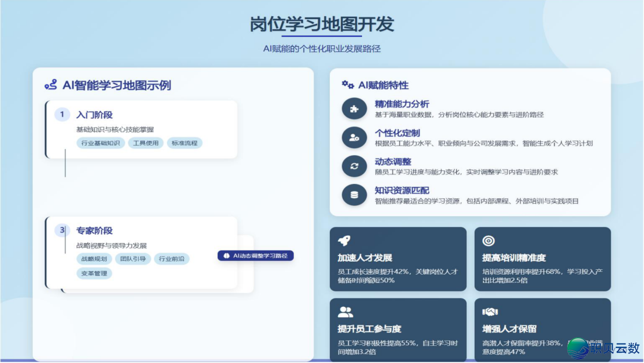644x363 pixels.
Task: Click the route icon beside AI智能学习地图示例
Action: (51, 85)
